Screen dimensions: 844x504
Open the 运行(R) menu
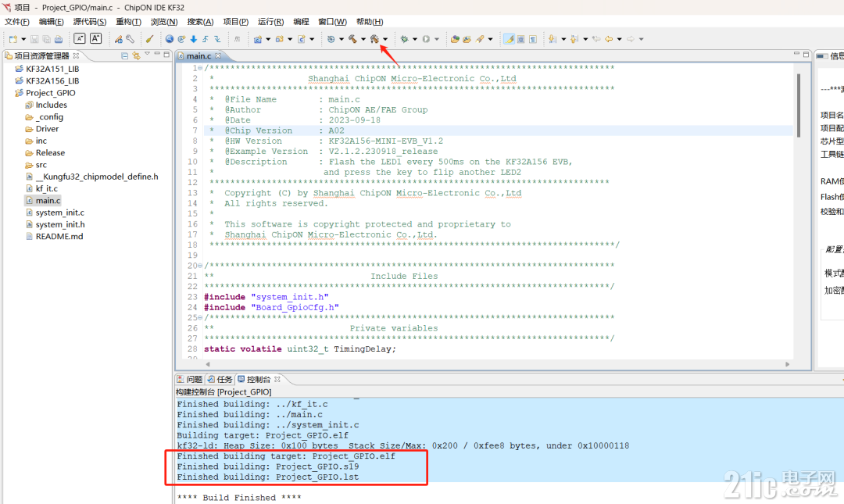(x=270, y=22)
